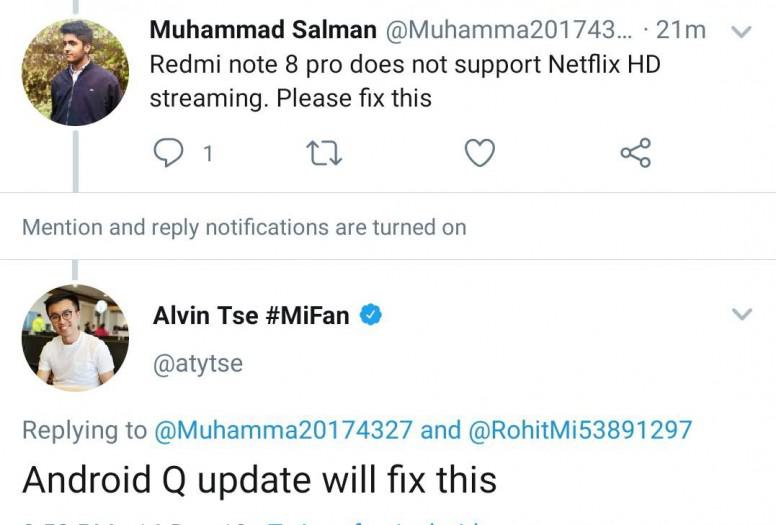Open the tweet about Netflix HD streaming
The width and height of the screenshot is (776, 525).
[405, 82]
